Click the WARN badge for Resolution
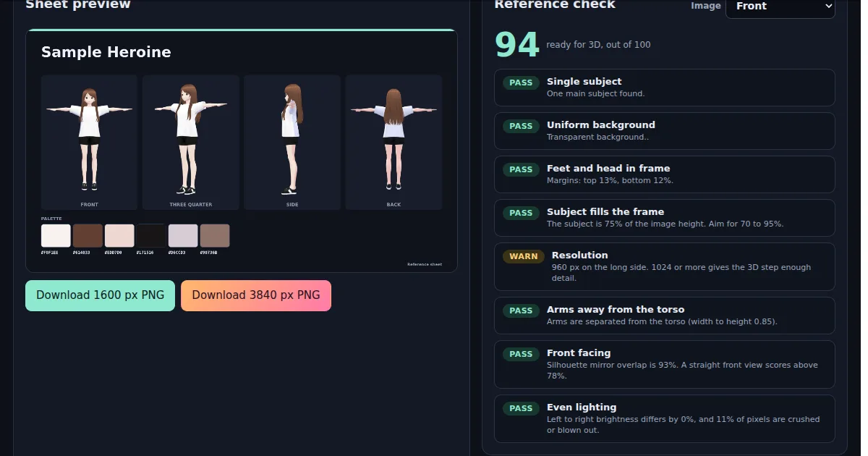 [524, 256]
